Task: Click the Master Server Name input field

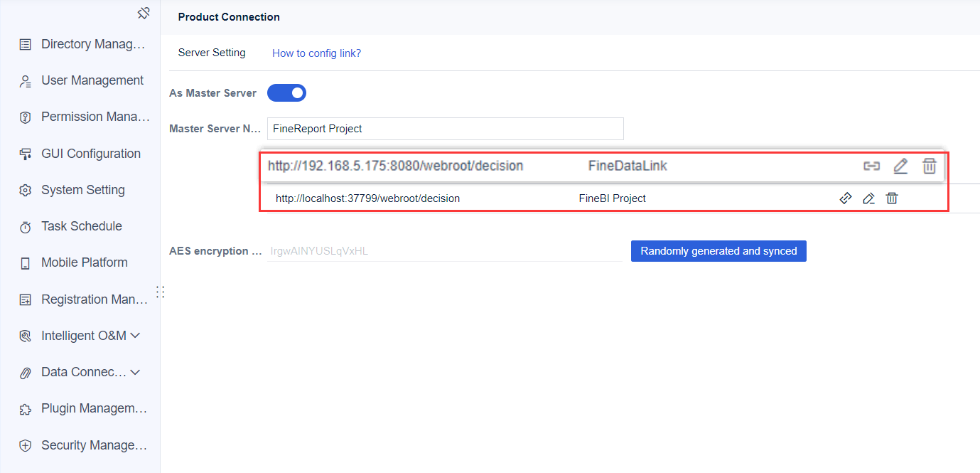Action: click(445, 129)
